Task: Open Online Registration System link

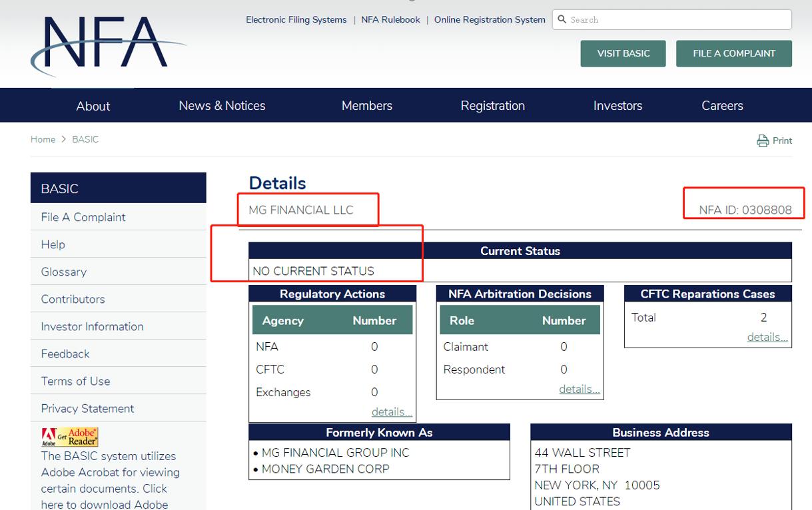Action: [x=490, y=19]
